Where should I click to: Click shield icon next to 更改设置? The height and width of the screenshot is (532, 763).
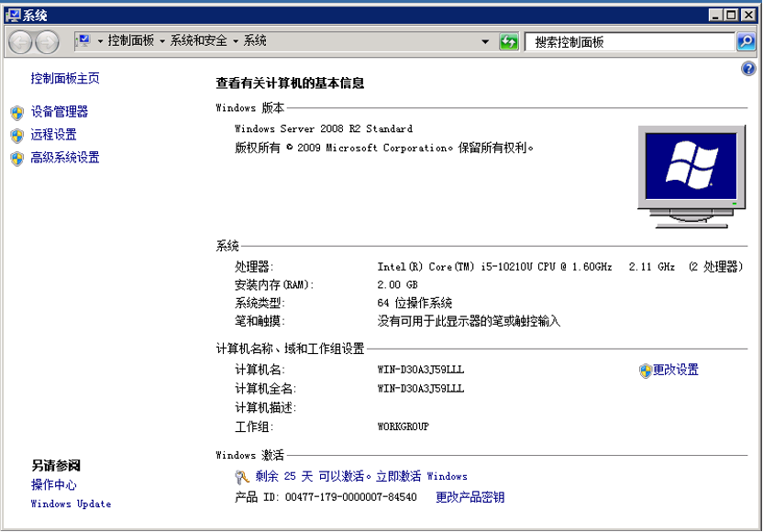coord(646,371)
